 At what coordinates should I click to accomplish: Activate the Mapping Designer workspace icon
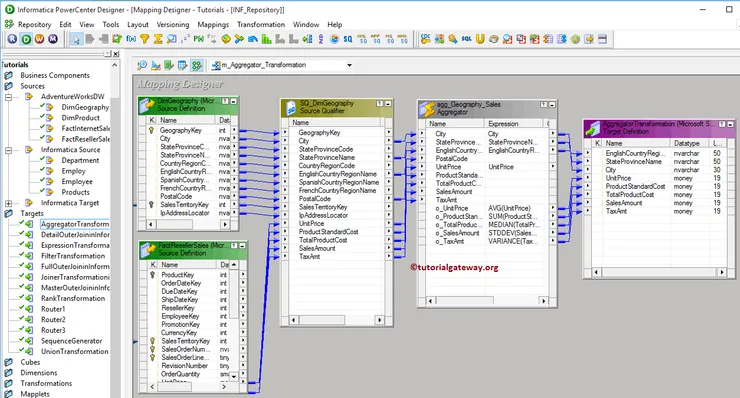197,65
